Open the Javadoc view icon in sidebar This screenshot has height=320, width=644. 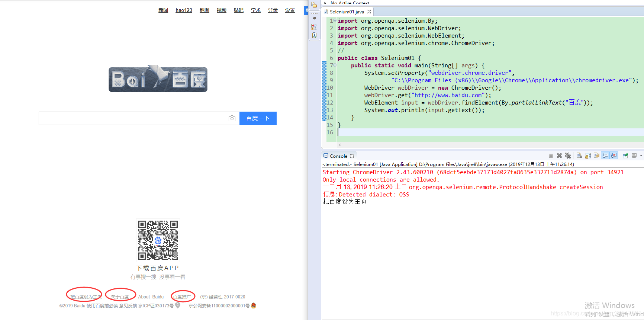[314, 35]
